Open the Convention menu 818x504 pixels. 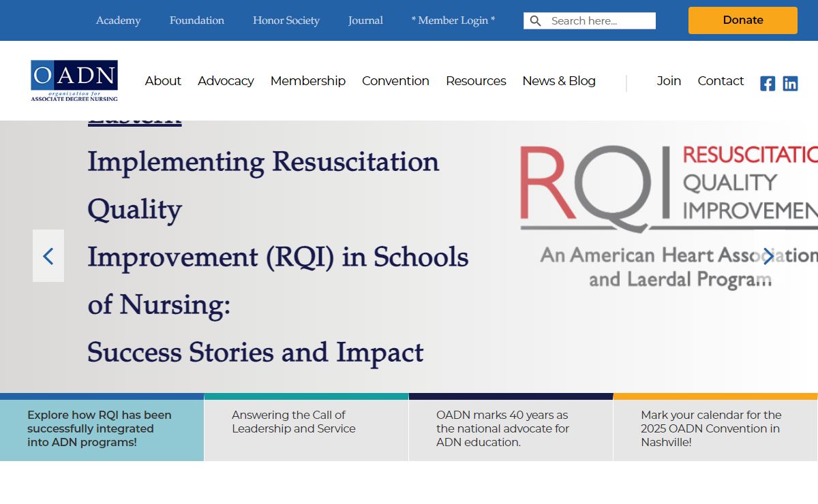tap(395, 81)
